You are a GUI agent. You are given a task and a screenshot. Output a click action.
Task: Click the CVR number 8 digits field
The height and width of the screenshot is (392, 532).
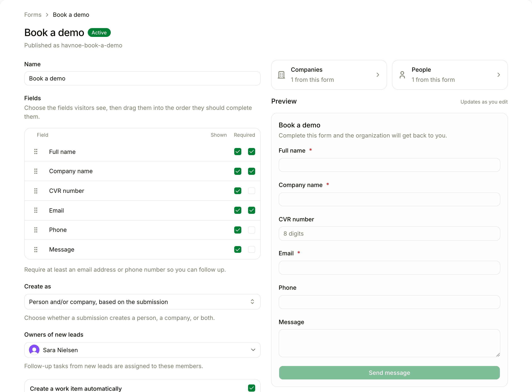point(389,234)
